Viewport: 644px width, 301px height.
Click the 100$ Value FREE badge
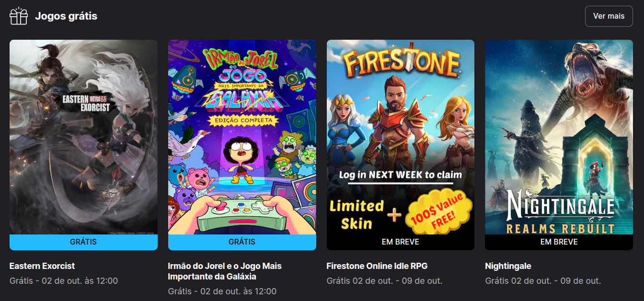(438, 211)
